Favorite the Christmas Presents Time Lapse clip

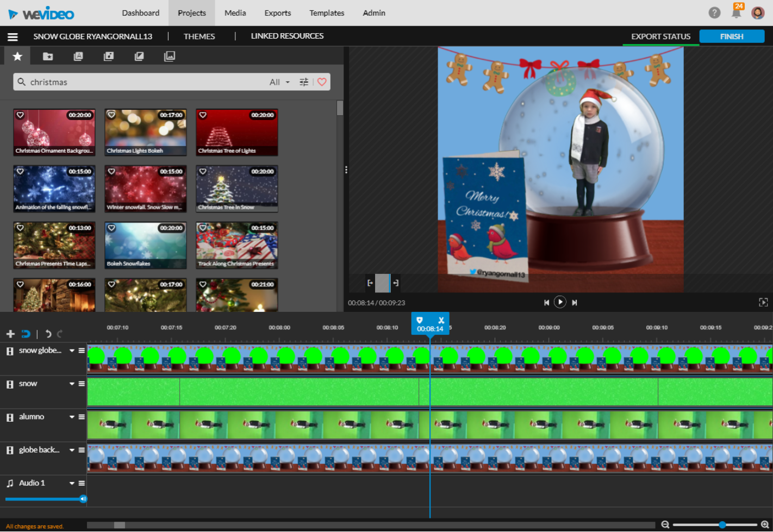tap(20, 228)
